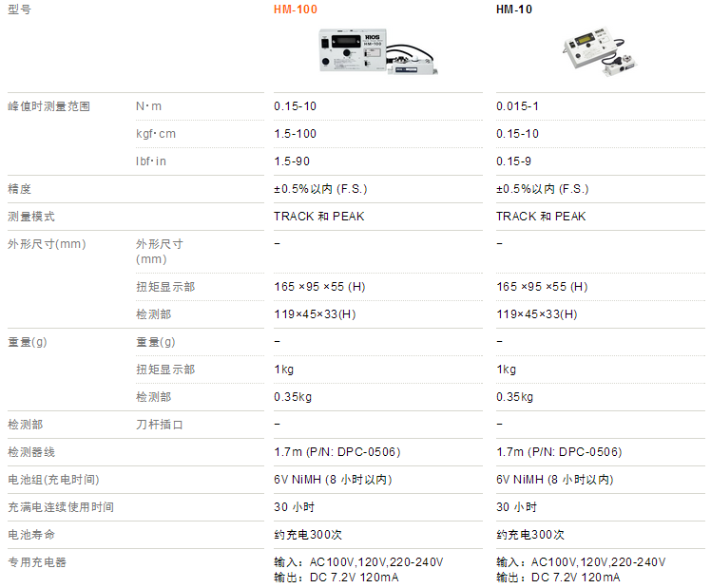The width and height of the screenshot is (711, 588).
Task: Select the 重量(g) row header
Action: [x=28, y=342]
